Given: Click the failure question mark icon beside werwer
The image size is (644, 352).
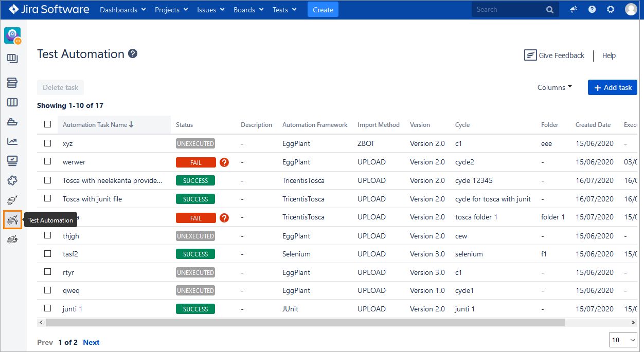Looking at the screenshot, I should tap(224, 162).
